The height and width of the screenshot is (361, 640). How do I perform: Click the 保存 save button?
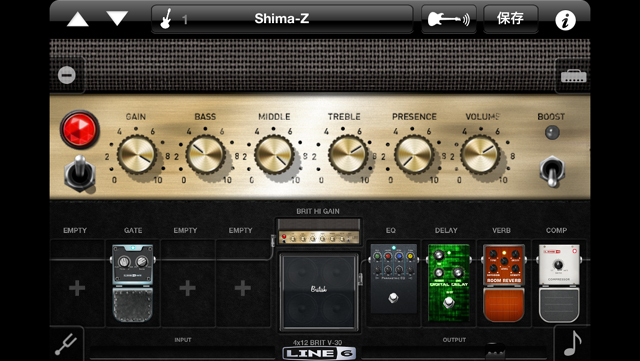click(x=510, y=19)
